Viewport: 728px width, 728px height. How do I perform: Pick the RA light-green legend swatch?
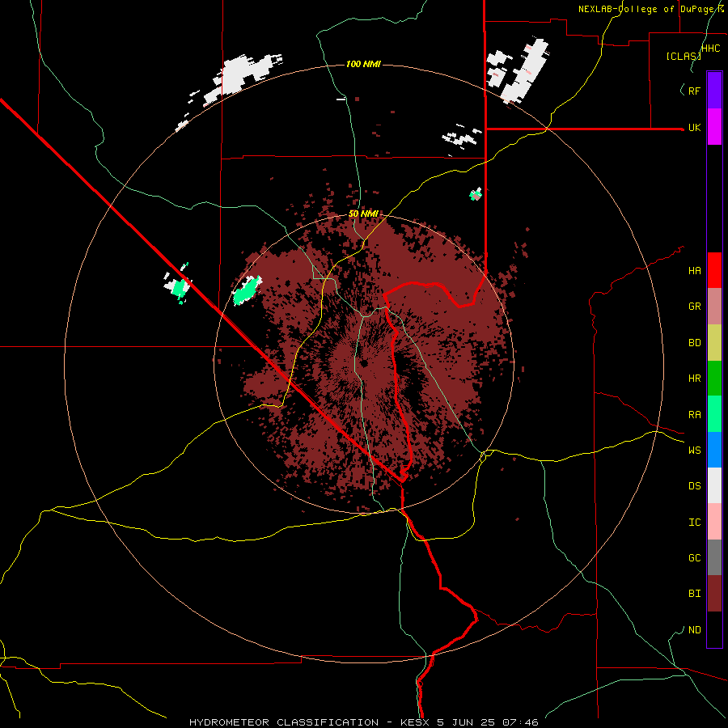[x=714, y=414]
